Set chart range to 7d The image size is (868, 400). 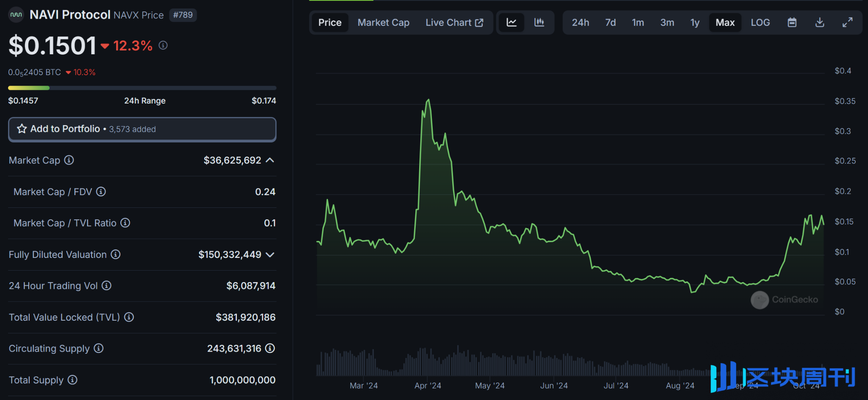point(610,22)
